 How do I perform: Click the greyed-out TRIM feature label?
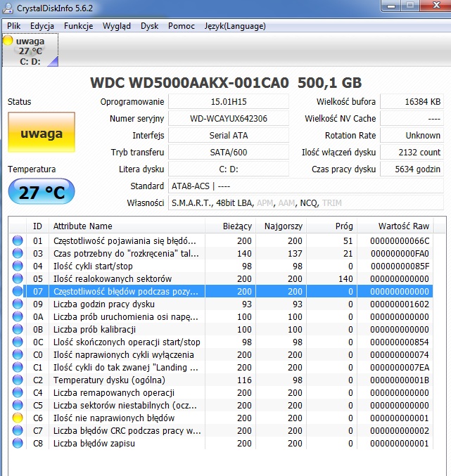[332, 202]
